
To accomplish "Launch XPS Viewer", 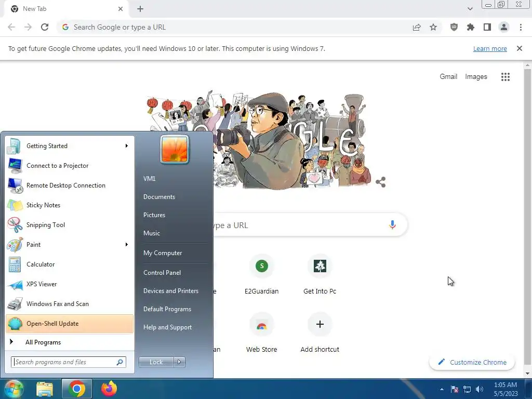I will (70, 284).
